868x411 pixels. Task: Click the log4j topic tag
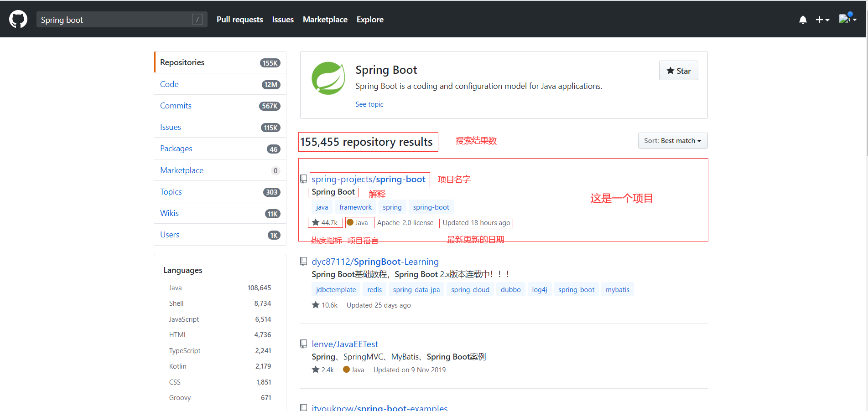[x=540, y=290]
